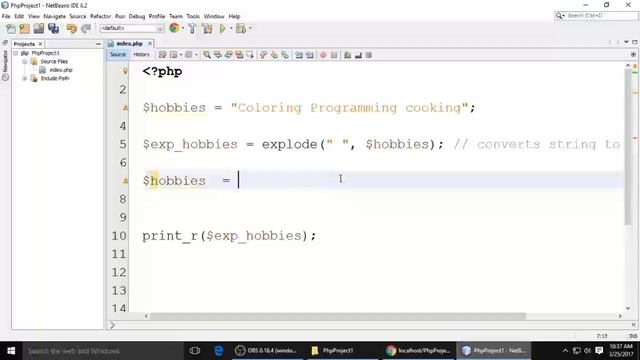Start Macro Recording red circle icon
Screen dimensions: 640x360
[x=323, y=55]
